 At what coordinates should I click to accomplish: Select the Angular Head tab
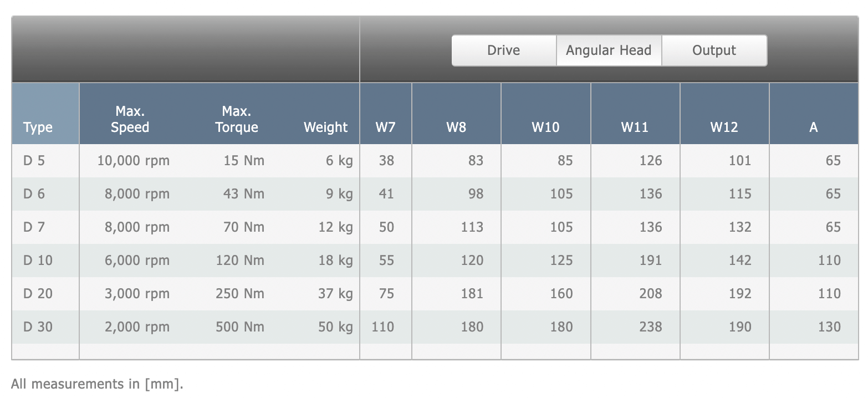609,50
